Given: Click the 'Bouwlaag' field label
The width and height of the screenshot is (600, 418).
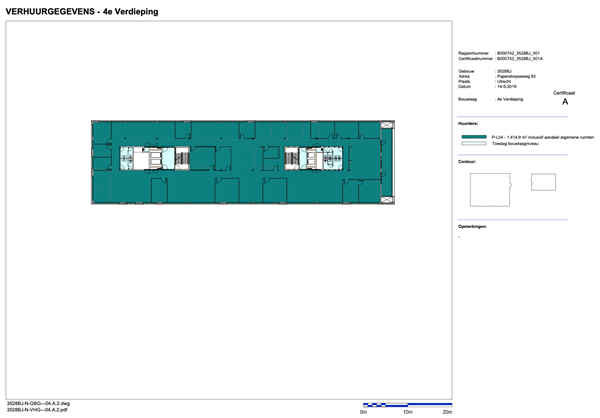Looking at the screenshot, I should point(467,99).
